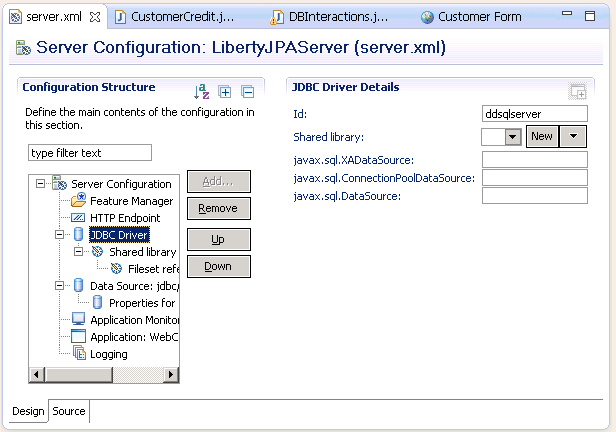Open the Customer Form editor tab
Screen dimensions: 616x432
(x=475, y=17)
